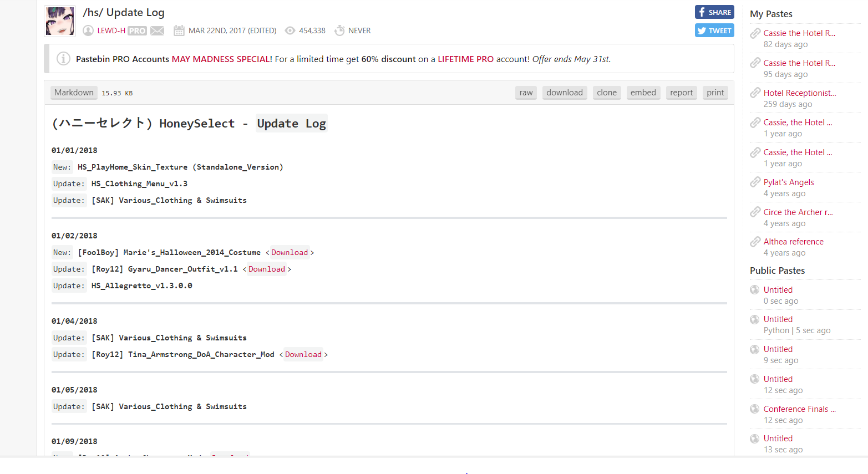
Task: Click the 01/02/2018 date heading
Action: [x=74, y=236]
